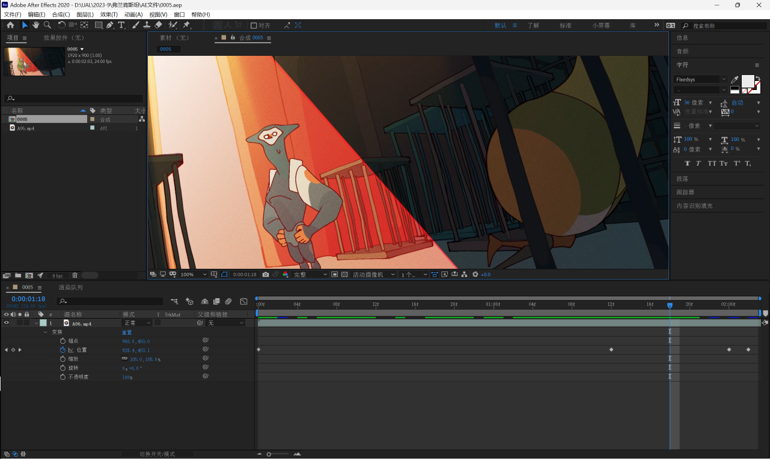This screenshot has width=770, height=459.
Task: Open the parent link dropdown for A06.mp4
Action: tap(226, 323)
